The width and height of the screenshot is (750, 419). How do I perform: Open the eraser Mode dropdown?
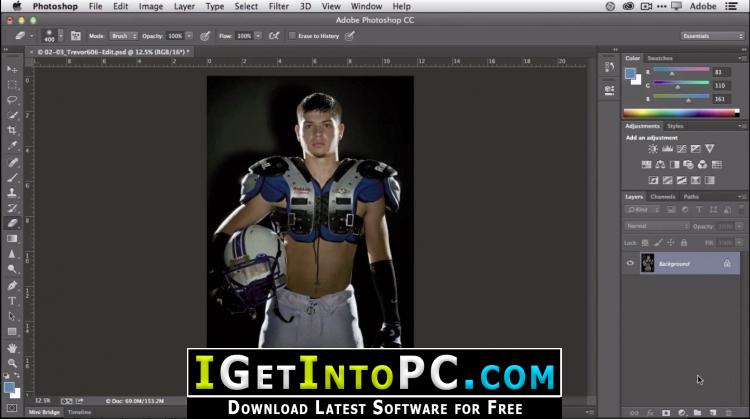(123, 36)
